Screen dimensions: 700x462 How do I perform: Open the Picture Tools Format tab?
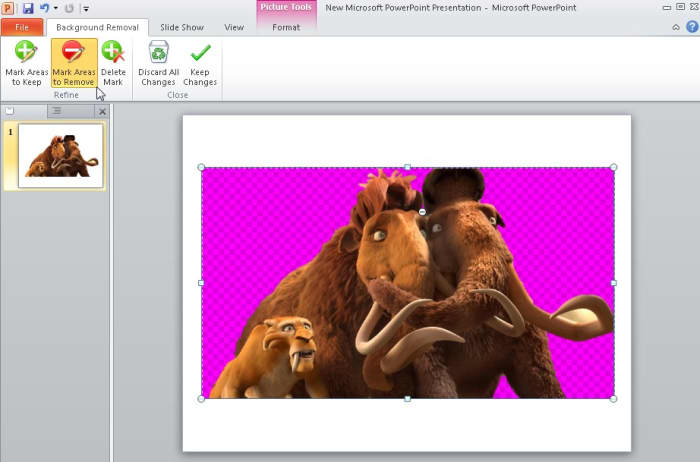click(x=286, y=27)
